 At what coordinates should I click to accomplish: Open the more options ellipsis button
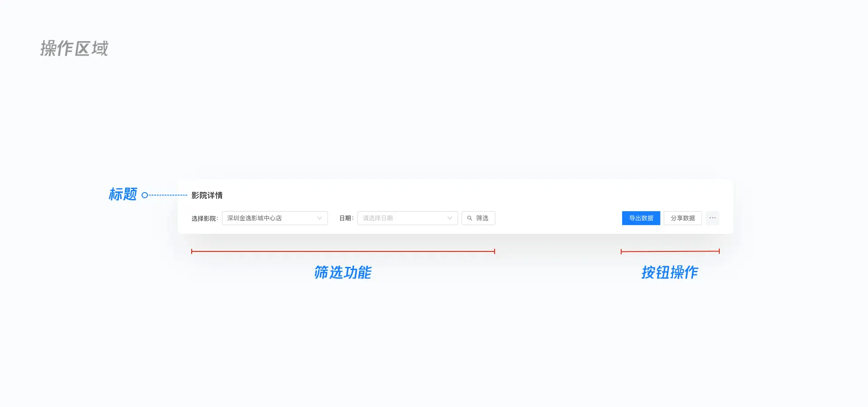pos(712,218)
